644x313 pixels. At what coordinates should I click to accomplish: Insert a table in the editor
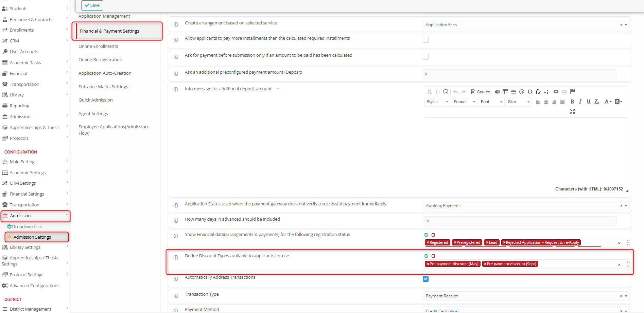coord(505,92)
